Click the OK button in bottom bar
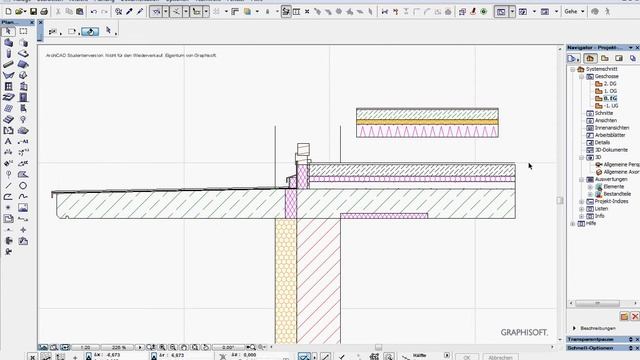The height and width of the screenshot is (360, 640). (x=467, y=358)
